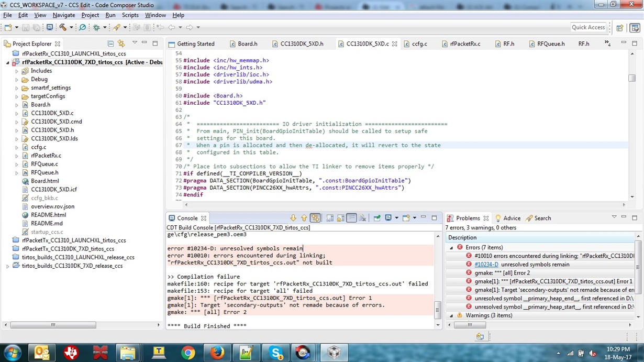The width and height of the screenshot is (644, 362).
Task: Open the #10234-D error link
Action: pyautogui.click(x=486, y=265)
